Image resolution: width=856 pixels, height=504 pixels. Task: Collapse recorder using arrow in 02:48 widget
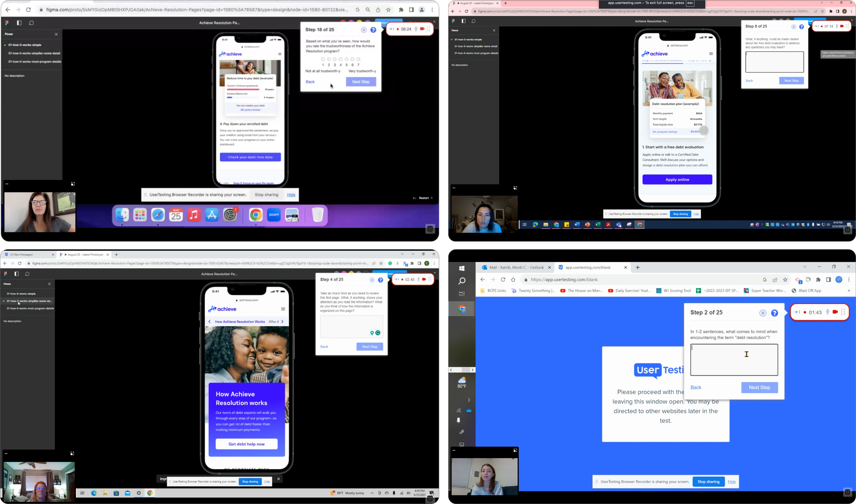point(396,280)
